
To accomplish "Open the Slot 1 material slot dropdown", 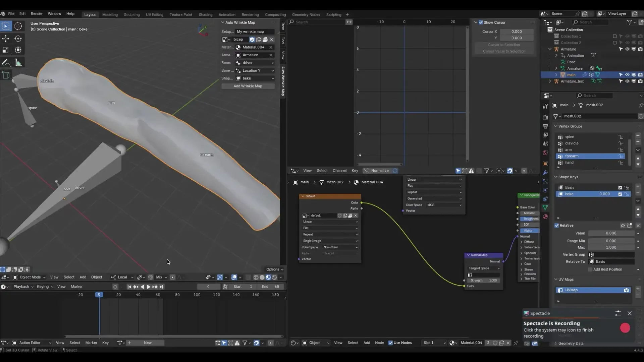I will click(x=434, y=343).
